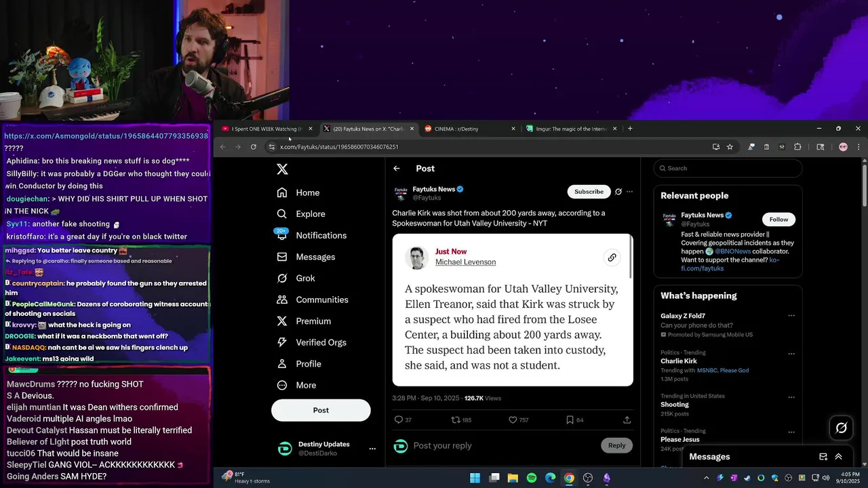868x488 pixels.
Task: Open options for Charlie Kirk trend
Action: [791, 354]
